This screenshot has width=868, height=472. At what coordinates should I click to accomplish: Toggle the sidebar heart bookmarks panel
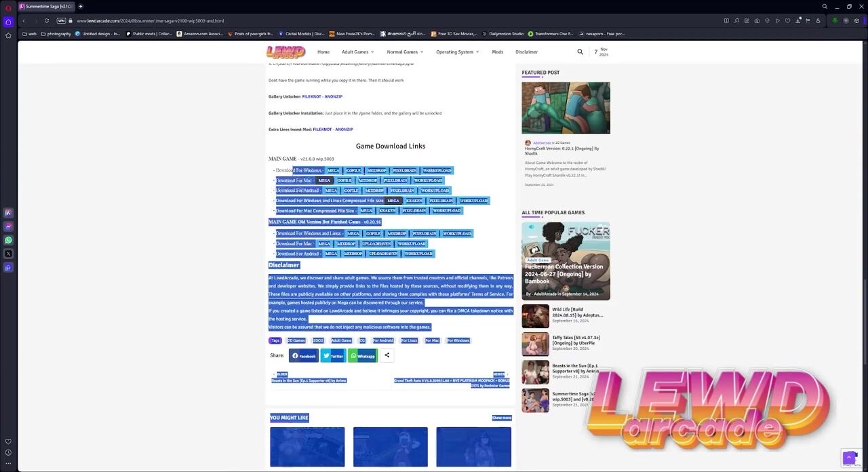8,441
